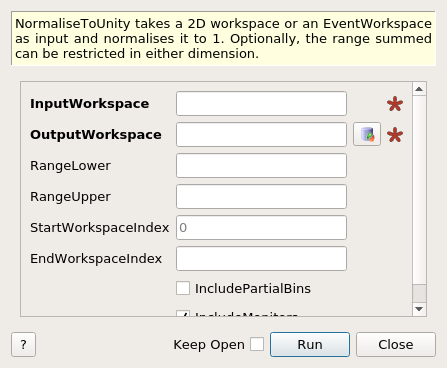
Task: Click the scrollbar up arrow
Action: tap(419, 89)
